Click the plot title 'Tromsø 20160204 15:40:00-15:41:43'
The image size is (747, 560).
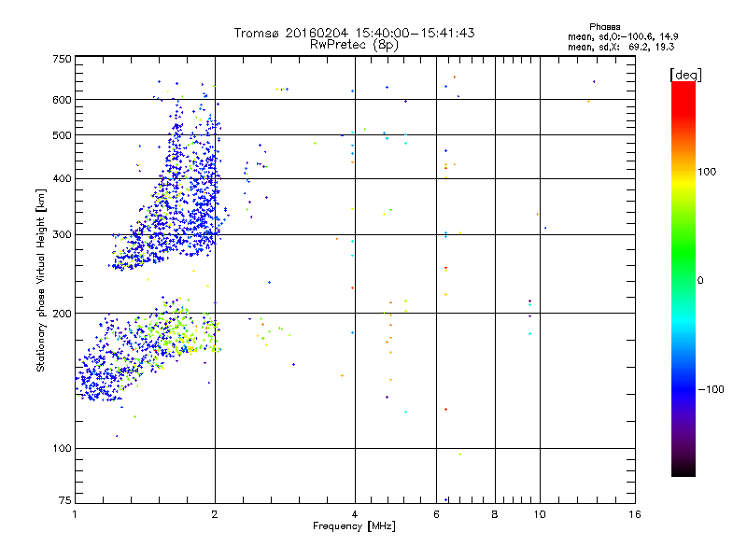pyautogui.click(x=354, y=33)
